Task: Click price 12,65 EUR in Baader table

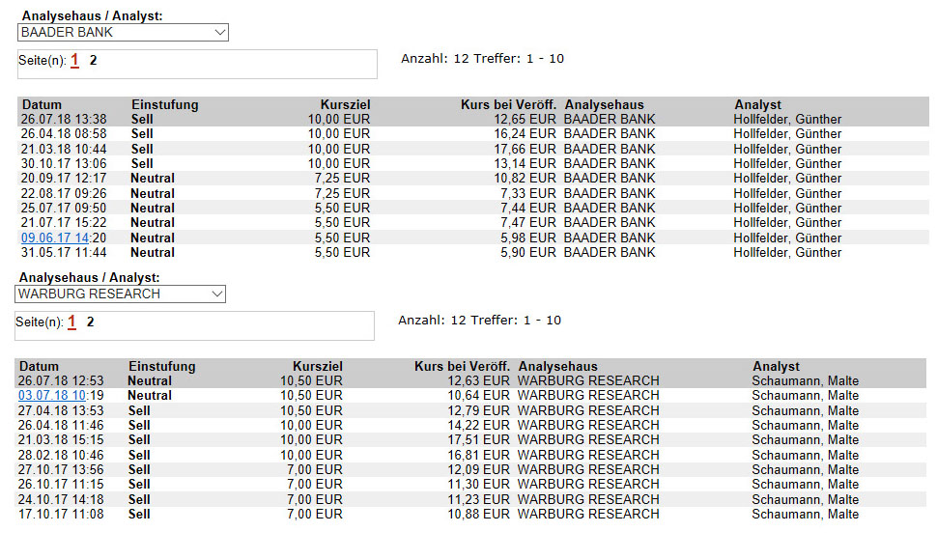Action: (525, 120)
